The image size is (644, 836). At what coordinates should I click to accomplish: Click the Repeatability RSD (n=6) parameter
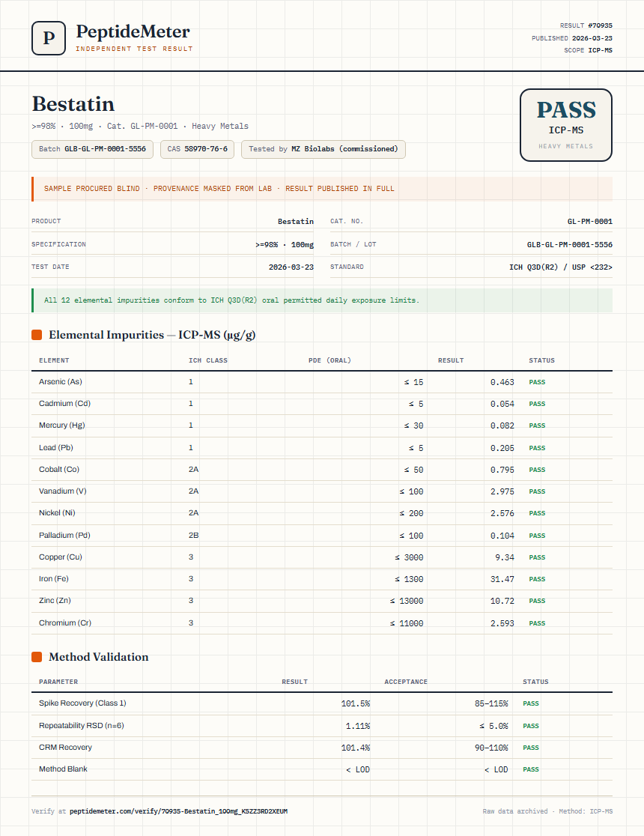(x=82, y=726)
